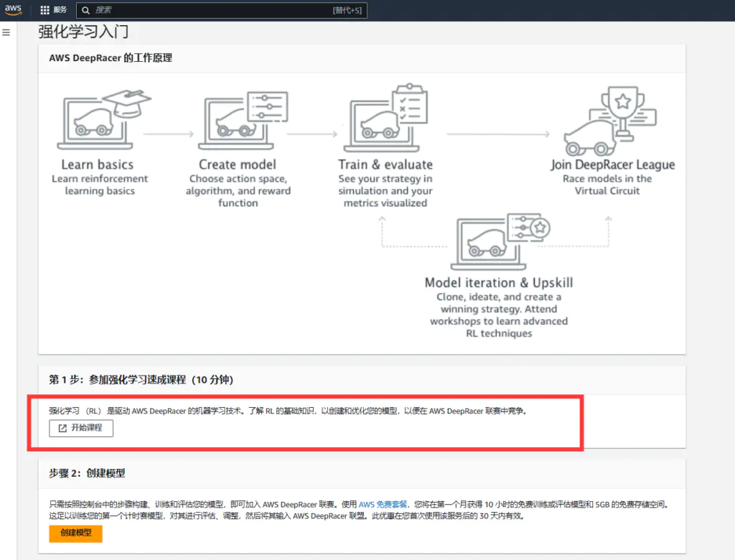Expand the hamburger side navigation
This screenshot has width=735, height=560.
[x=6, y=32]
